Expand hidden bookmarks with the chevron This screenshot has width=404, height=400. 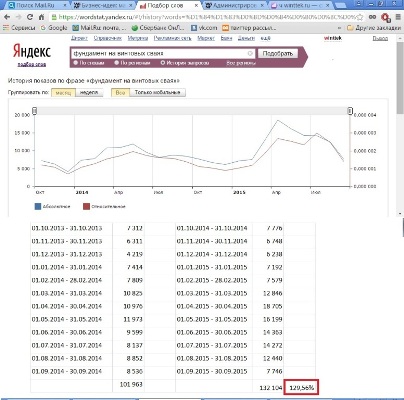point(339,28)
